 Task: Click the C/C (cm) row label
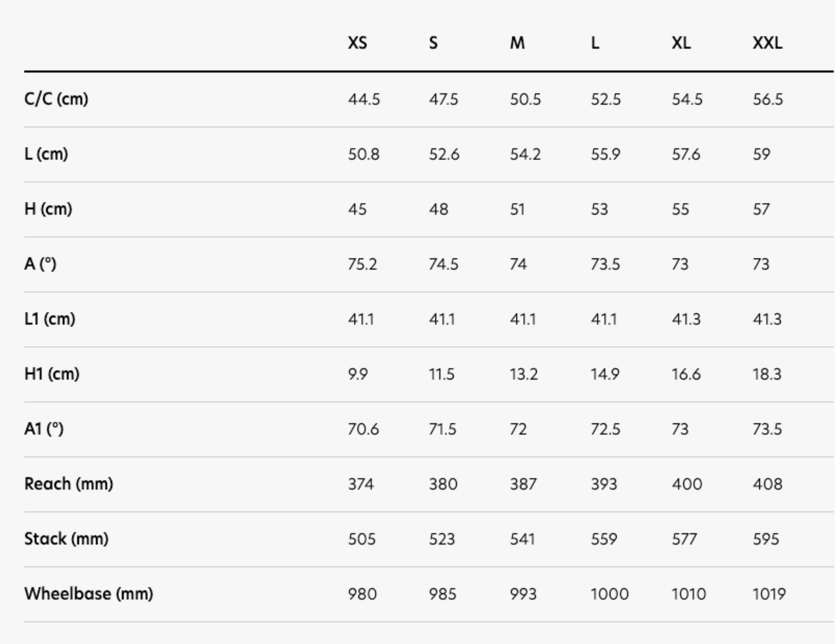(x=56, y=99)
